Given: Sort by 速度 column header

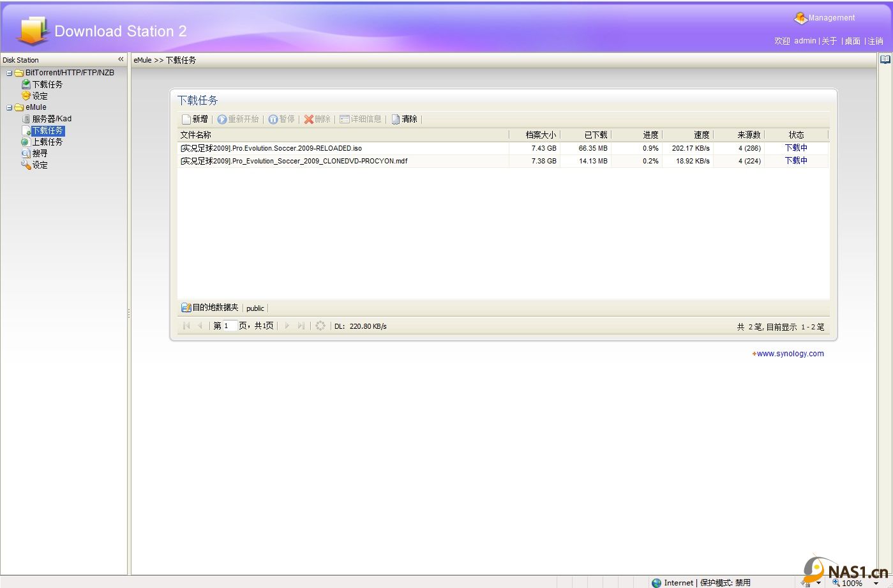Looking at the screenshot, I should (x=687, y=135).
